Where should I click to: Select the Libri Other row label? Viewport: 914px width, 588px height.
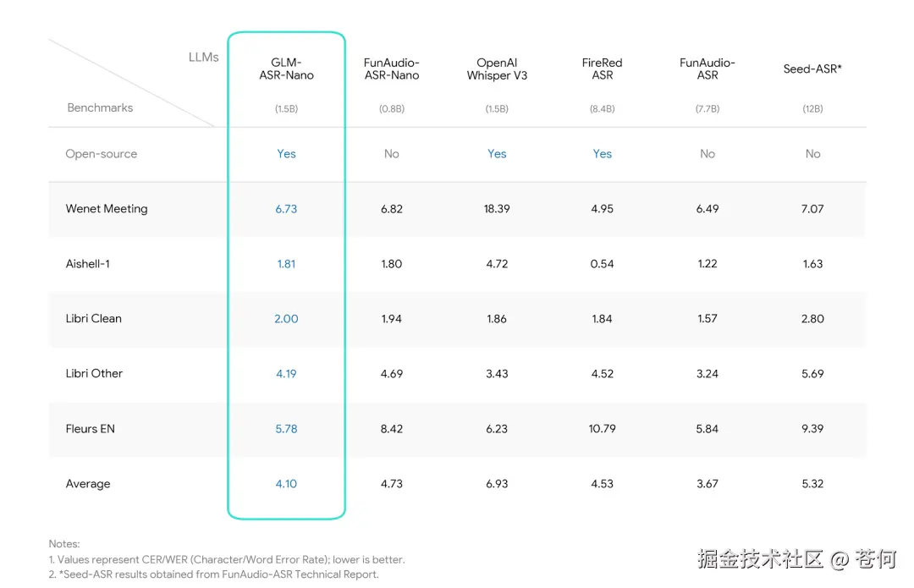(x=94, y=374)
